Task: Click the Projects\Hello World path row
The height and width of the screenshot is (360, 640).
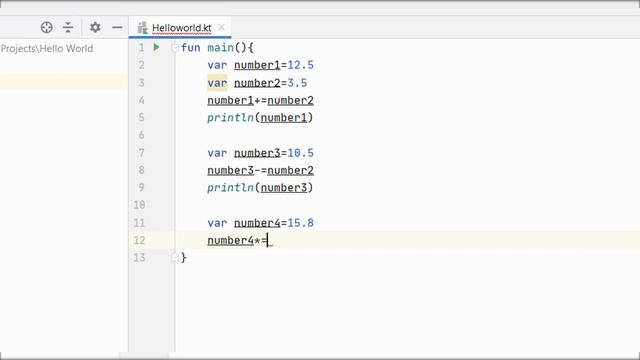Action: [x=47, y=49]
